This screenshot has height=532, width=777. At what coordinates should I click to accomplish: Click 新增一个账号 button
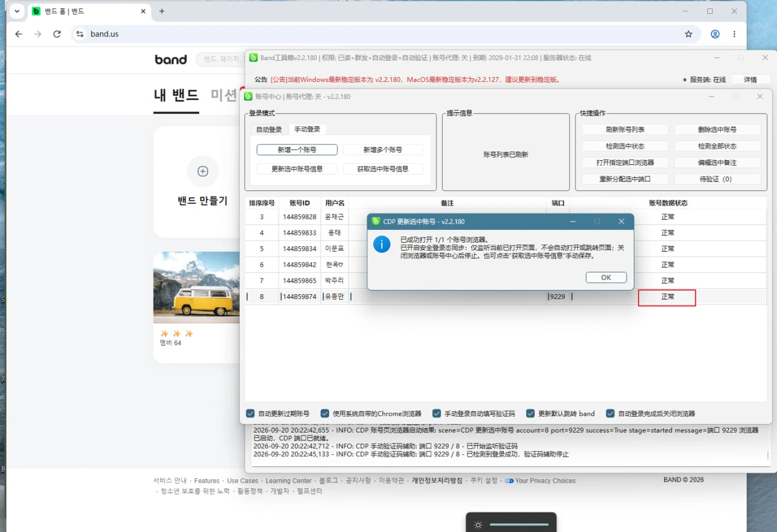click(x=297, y=150)
